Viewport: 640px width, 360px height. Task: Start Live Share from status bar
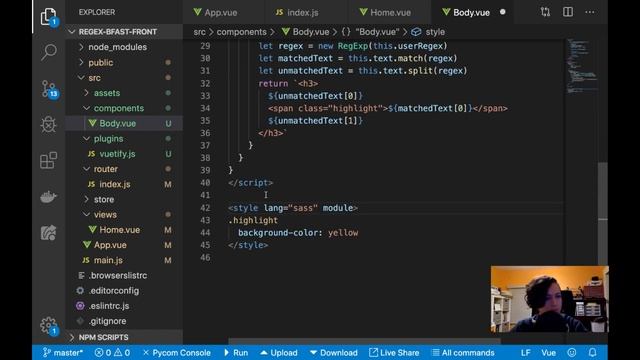394,353
